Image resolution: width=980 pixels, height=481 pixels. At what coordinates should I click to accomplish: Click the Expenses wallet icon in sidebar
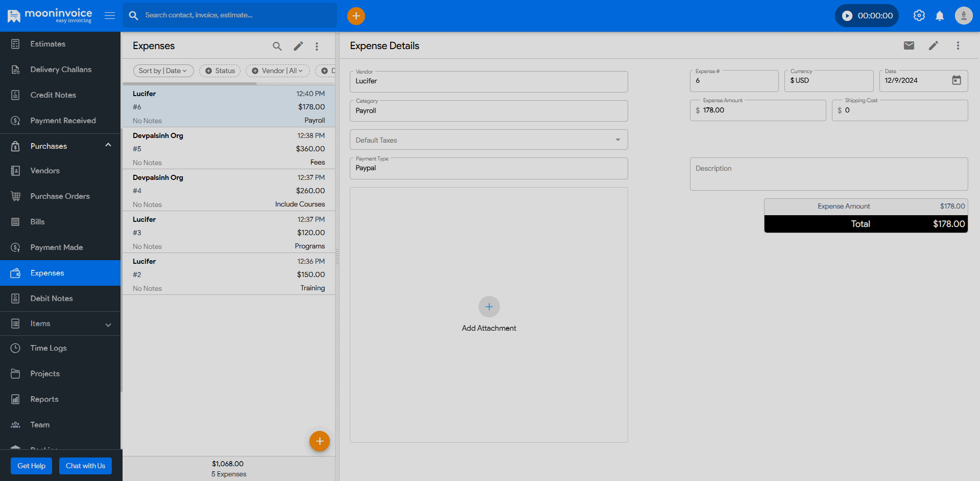(x=16, y=273)
